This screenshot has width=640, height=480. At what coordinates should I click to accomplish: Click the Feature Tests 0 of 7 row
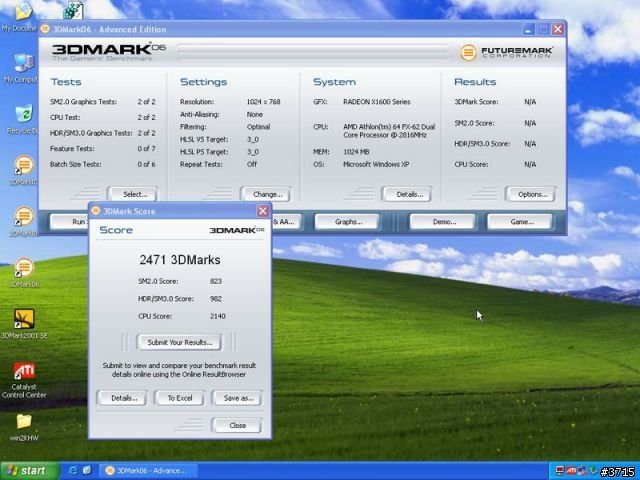[x=102, y=149]
